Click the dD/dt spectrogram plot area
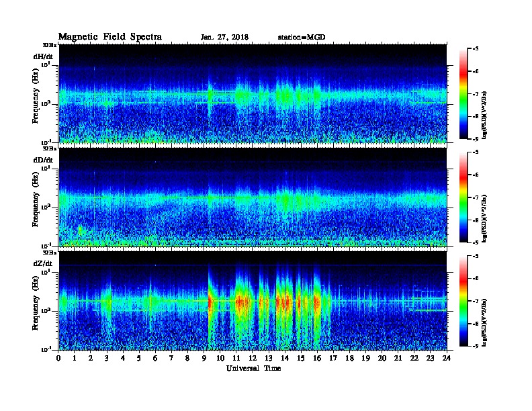 click(x=253, y=197)
